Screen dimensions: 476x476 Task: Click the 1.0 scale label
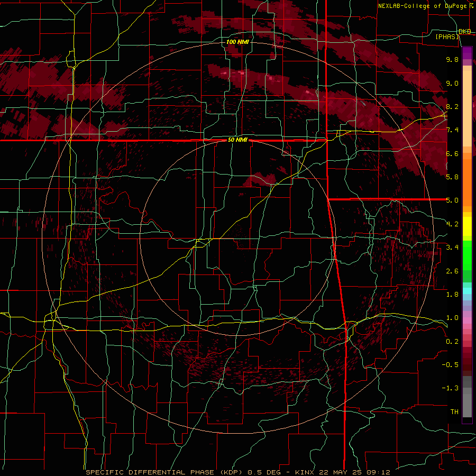(452, 318)
